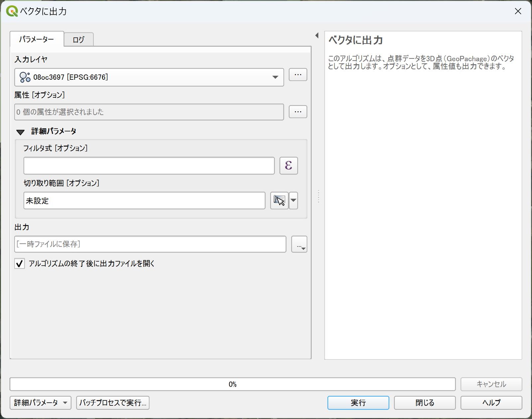Image resolution: width=532 pixels, height=419 pixels.
Task: Click the 出力 label
Action: 22,227
